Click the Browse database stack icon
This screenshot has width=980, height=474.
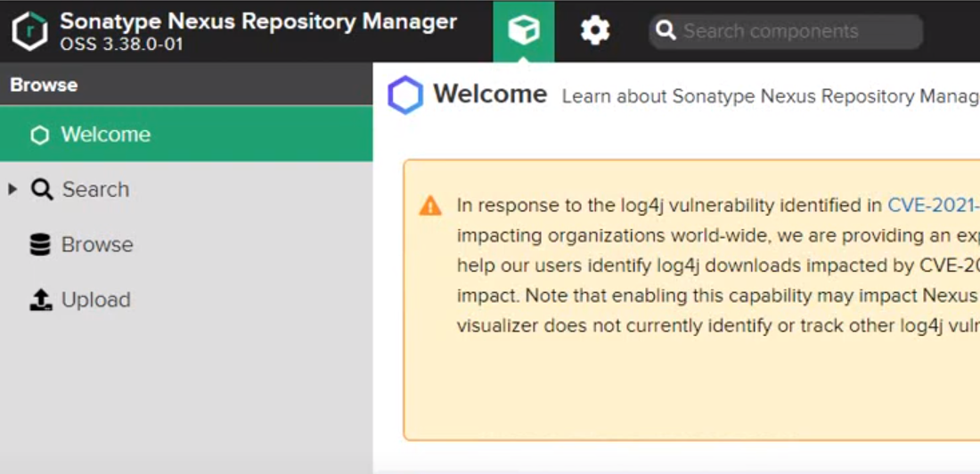[40, 244]
